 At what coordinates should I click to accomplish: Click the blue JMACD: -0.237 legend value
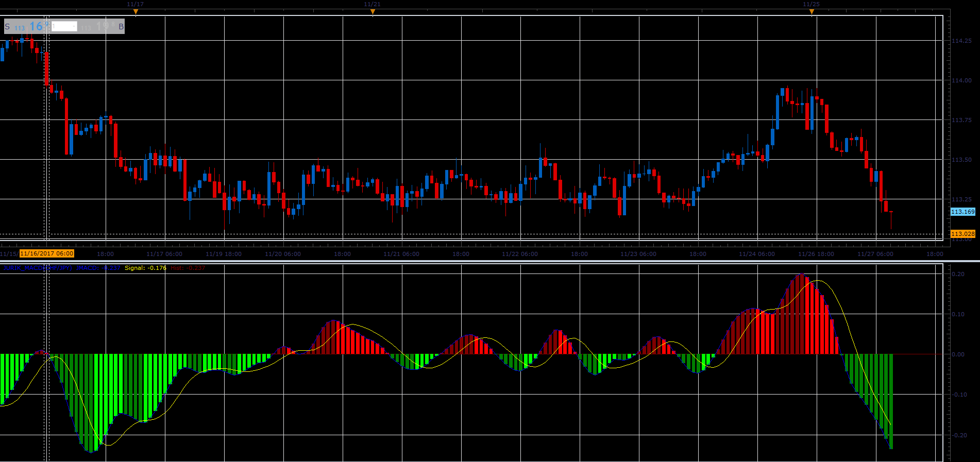[x=98, y=268]
